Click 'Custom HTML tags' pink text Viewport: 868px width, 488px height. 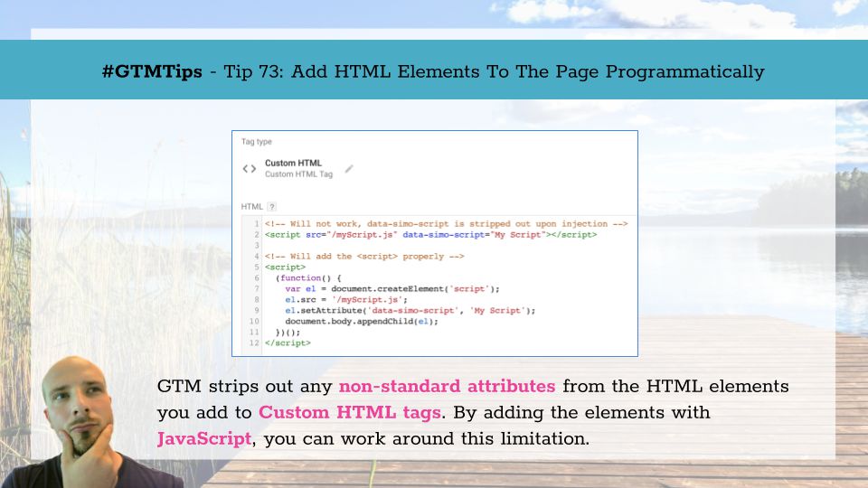click(x=350, y=413)
